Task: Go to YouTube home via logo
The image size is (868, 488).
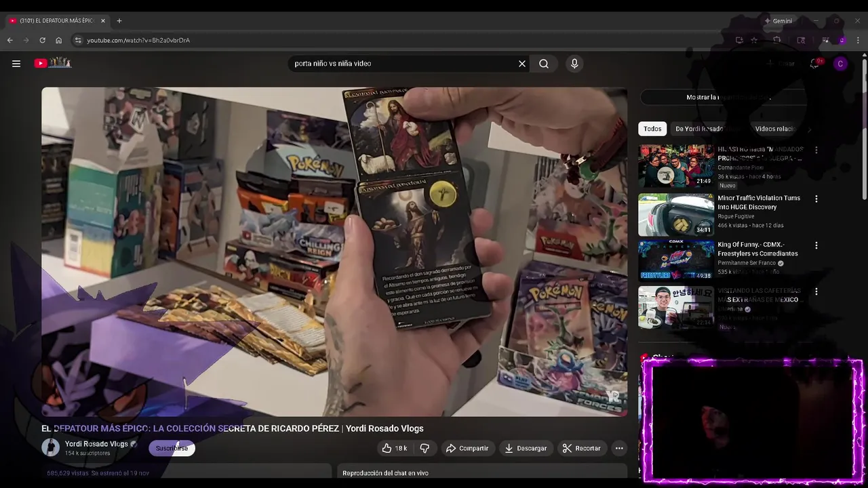Action: 53,63
